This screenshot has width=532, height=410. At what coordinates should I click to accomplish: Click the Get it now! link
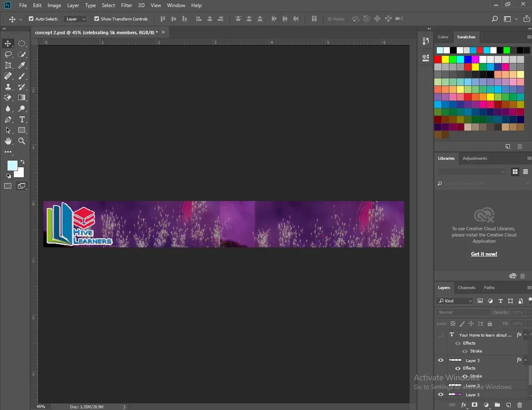484,254
